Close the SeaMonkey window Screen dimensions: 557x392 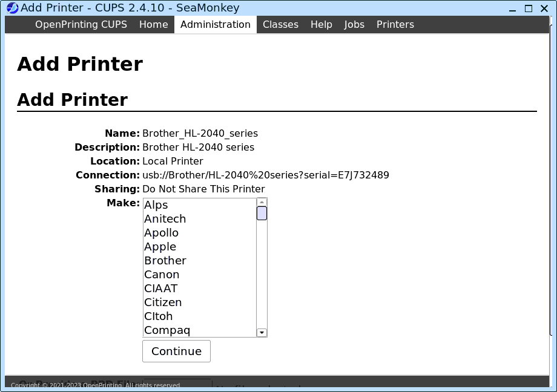click(544, 8)
